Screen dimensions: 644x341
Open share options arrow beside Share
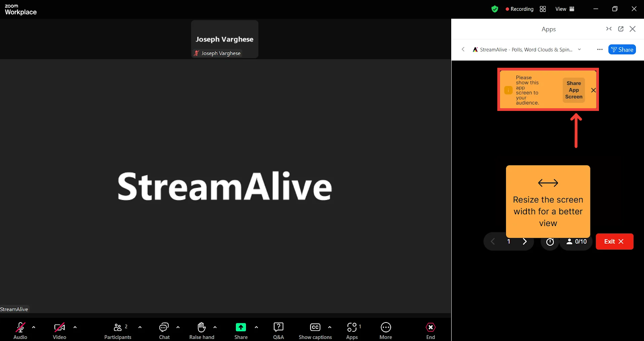click(x=256, y=327)
